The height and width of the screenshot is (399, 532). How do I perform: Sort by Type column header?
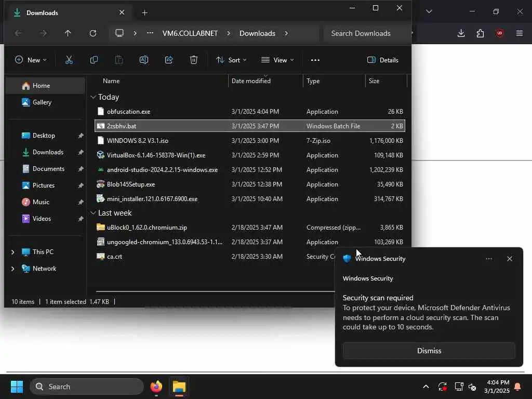click(x=313, y=81)
